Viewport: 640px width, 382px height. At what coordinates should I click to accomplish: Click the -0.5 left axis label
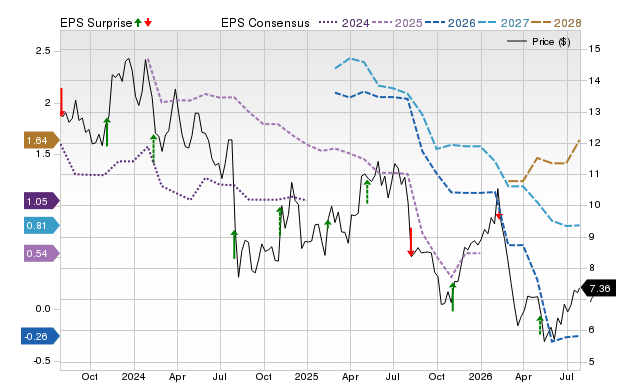(x=41, y=361)
